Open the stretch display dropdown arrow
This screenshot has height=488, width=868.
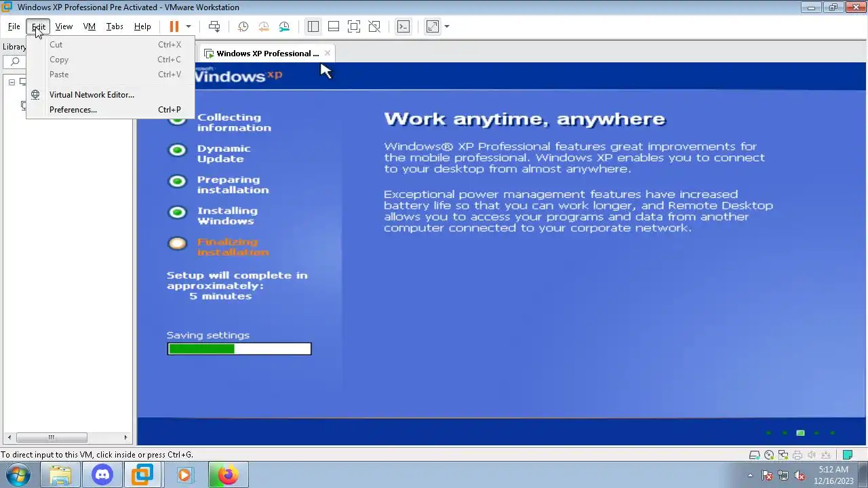click(447, 26)
